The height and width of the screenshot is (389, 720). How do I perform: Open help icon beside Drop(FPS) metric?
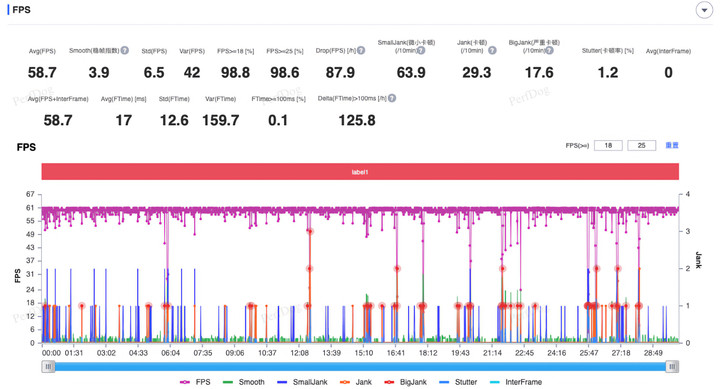click(361, 51)
